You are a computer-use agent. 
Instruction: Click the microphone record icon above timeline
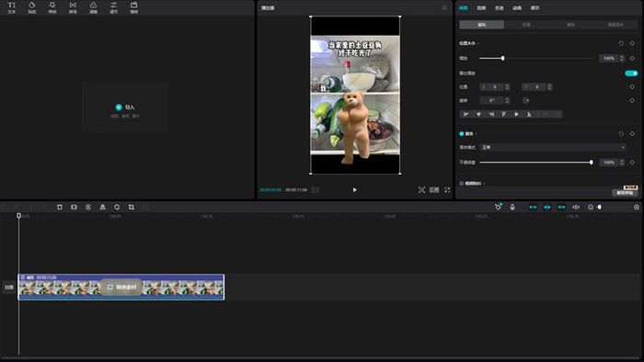tap(512, 207)
